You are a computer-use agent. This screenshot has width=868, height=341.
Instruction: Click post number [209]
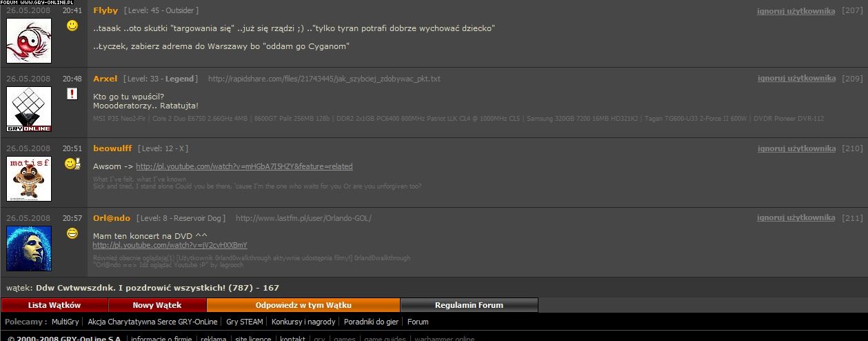(852, 79)
